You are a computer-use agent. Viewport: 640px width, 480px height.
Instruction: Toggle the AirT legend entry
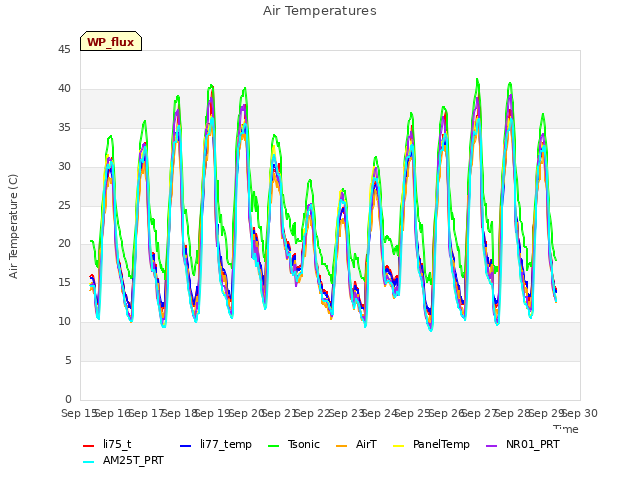click(x=356, y=444)
